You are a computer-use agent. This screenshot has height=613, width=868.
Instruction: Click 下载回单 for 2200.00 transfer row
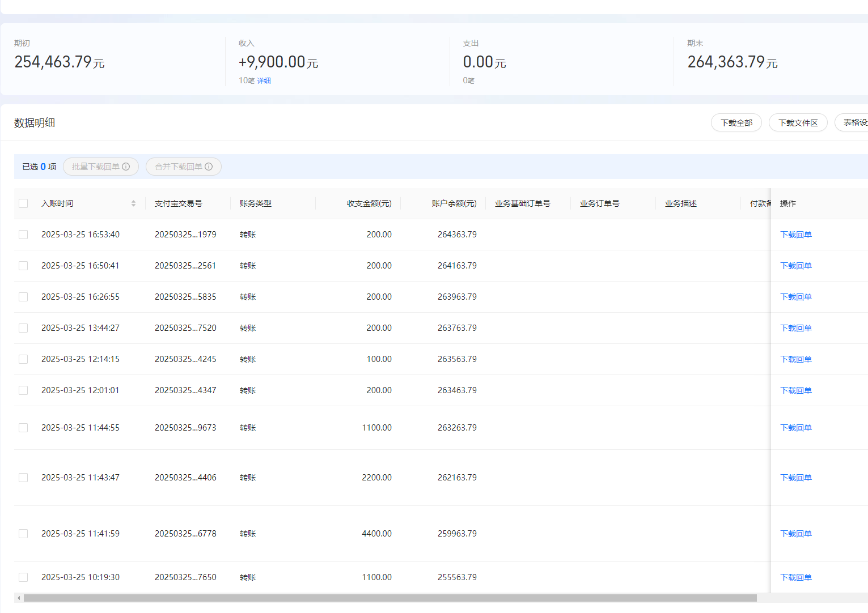pos(796,478)
